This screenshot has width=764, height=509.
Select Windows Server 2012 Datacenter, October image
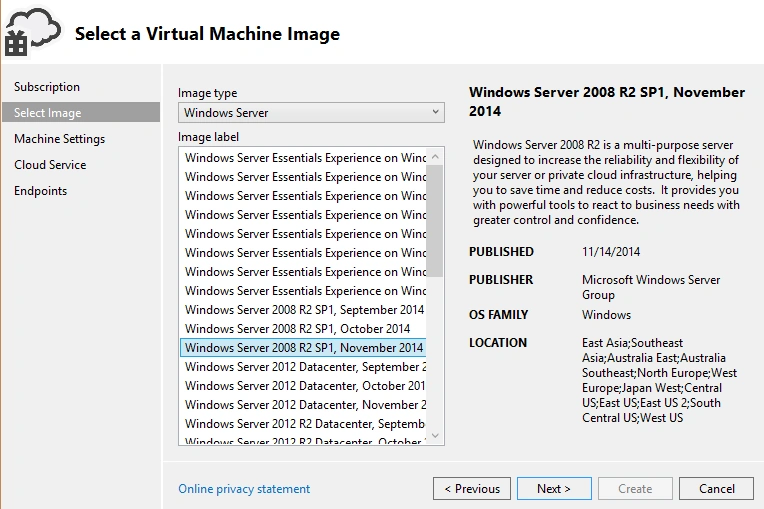point(303,386)
